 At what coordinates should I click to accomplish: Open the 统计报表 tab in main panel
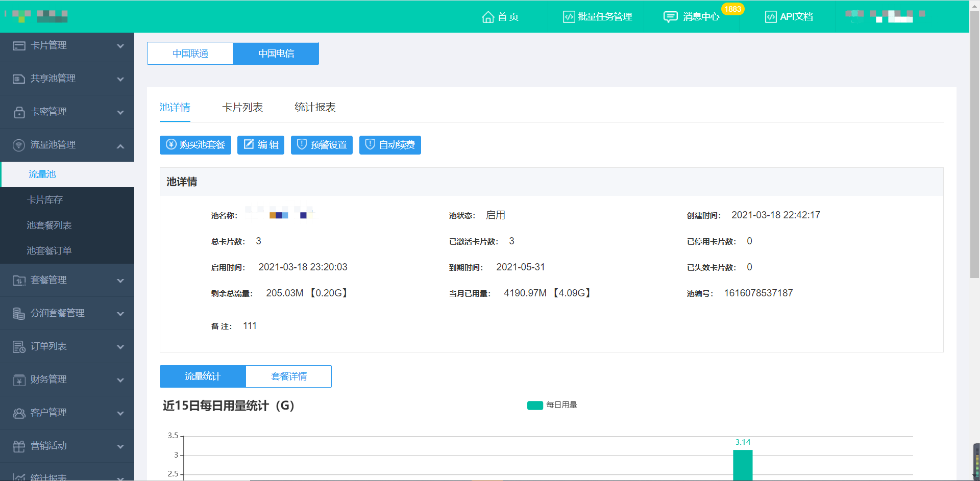click(x=315, y=107)
